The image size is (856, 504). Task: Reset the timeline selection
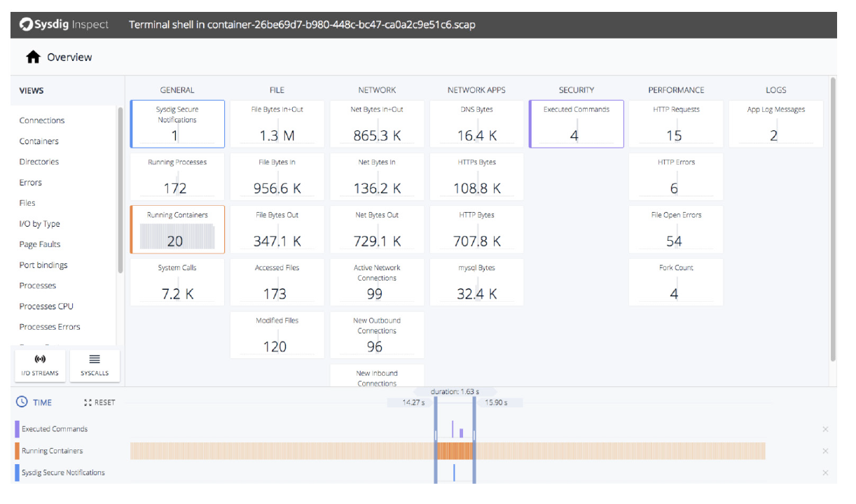point(99,402)
